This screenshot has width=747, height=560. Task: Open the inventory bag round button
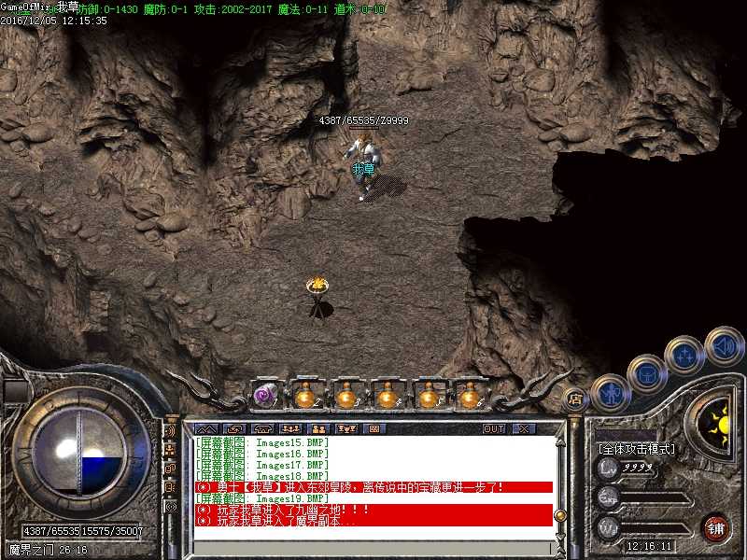tap(647, 374)
